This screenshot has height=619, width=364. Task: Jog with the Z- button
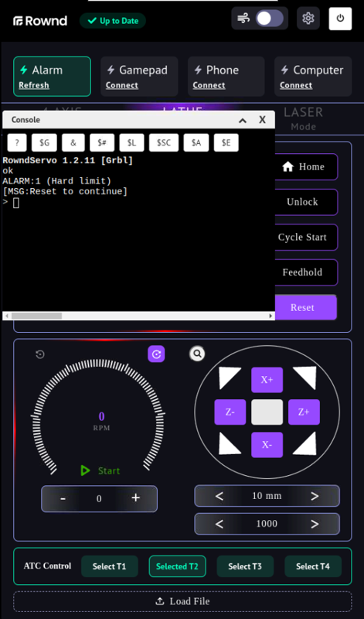[x=230, y=412]
